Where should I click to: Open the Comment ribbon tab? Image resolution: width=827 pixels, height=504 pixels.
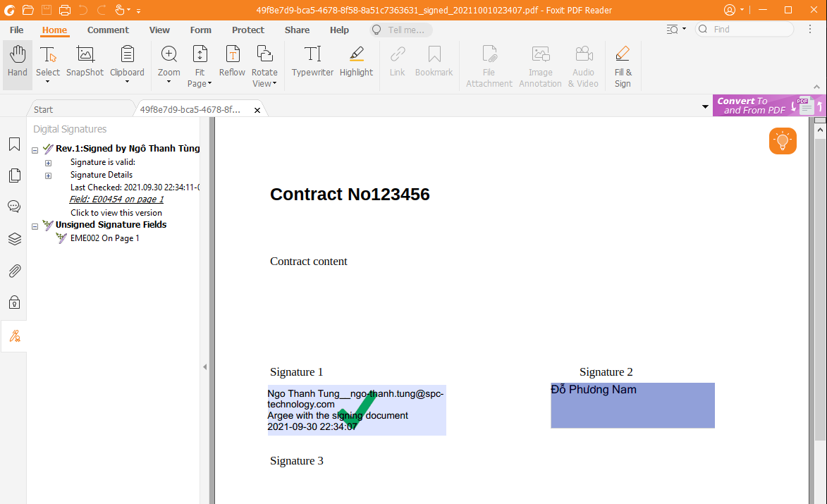click(x=108, y=30)
